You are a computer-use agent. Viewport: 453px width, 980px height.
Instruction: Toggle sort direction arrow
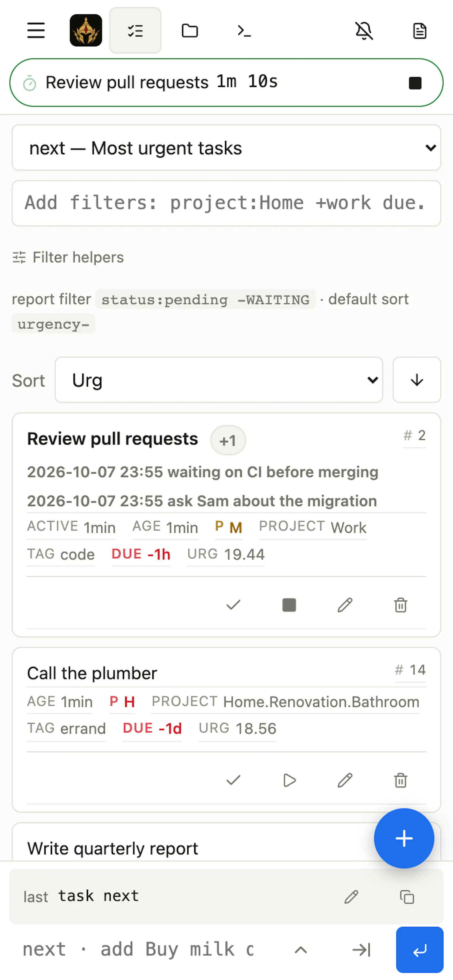(x=417, y=380)
